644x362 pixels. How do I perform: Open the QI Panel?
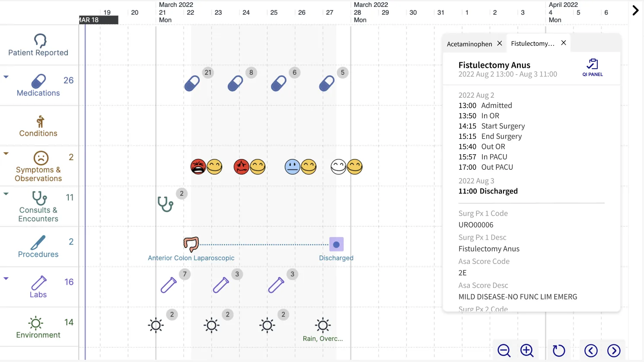click(593, 68)
